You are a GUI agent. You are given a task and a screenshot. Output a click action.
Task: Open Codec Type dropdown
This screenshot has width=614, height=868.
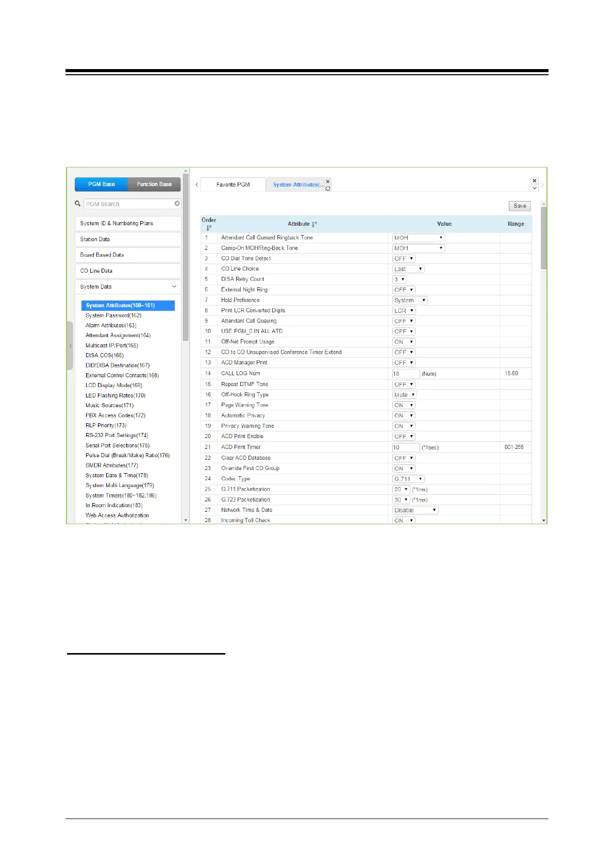pyautogui.click(x=408, y=479)
